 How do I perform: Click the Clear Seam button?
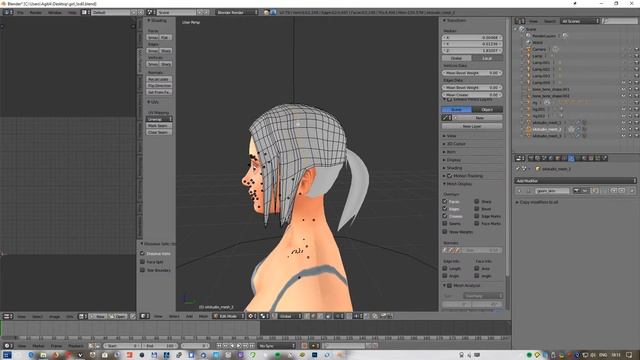(x=159, y=132)
